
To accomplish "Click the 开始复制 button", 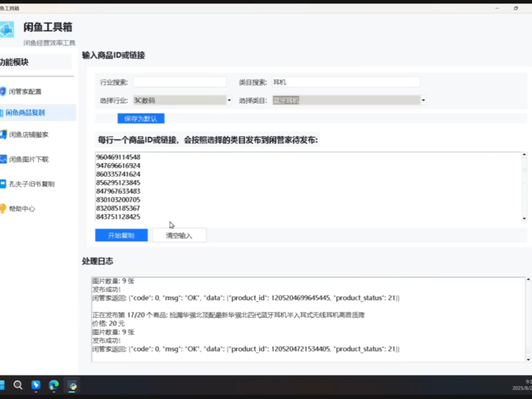I will point(121,235).
